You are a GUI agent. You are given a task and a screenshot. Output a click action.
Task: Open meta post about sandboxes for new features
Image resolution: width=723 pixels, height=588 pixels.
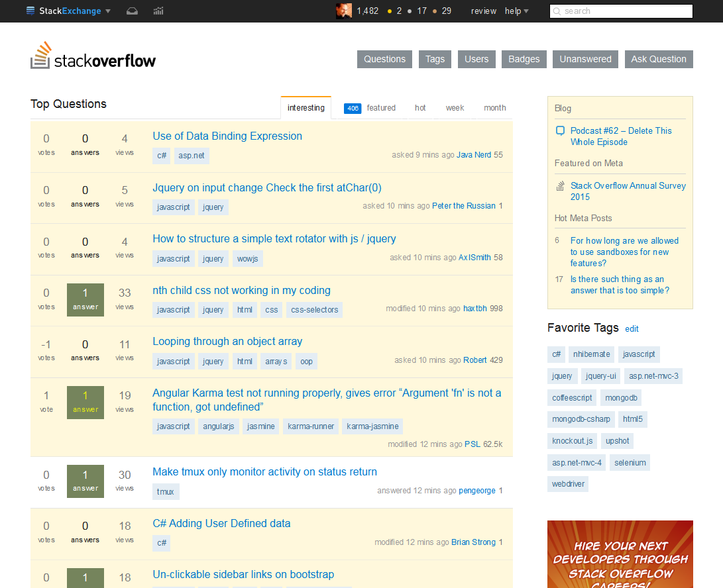coord(624,252)
